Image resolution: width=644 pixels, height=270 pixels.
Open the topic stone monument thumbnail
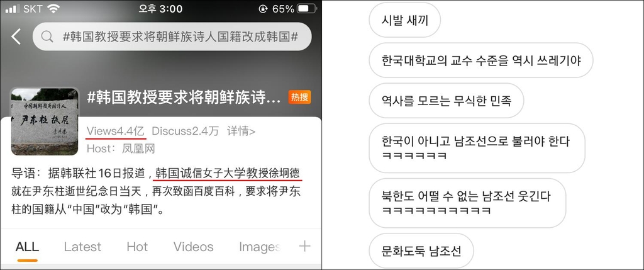pyautogui.click(x=45, y=121)
